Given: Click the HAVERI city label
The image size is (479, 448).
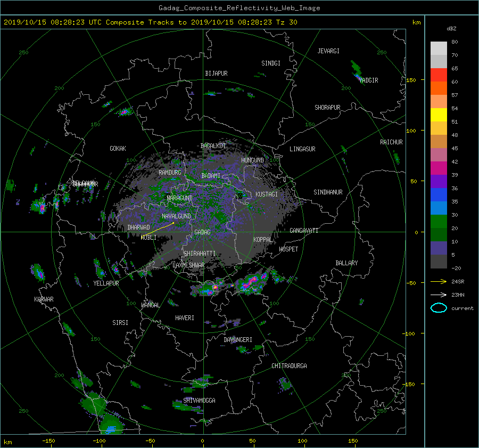Looking at the screenshot, I should pyautogui.click(x=185, y=318).
